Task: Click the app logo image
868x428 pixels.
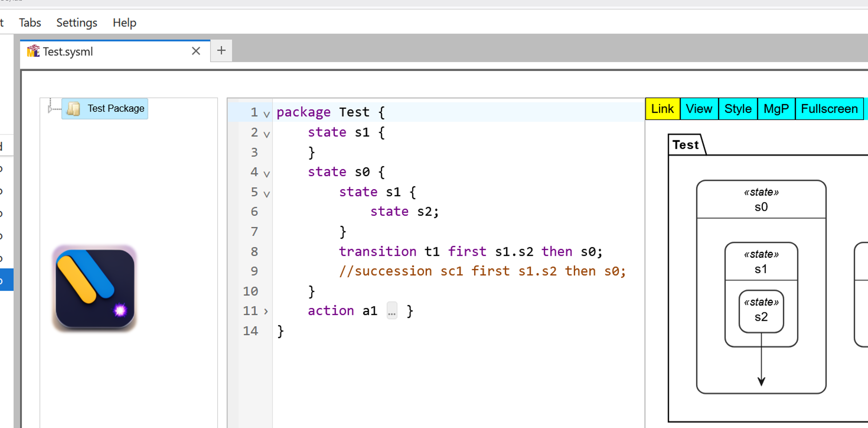Action: point(95,288)
